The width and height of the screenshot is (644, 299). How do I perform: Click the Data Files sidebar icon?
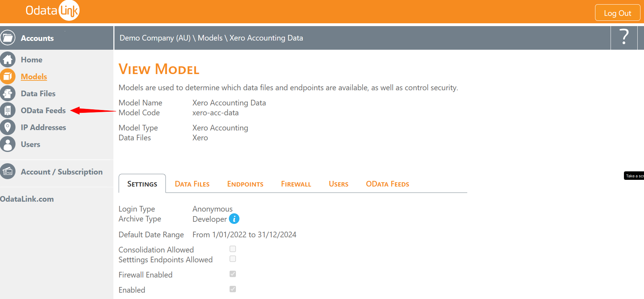point(8,93)
